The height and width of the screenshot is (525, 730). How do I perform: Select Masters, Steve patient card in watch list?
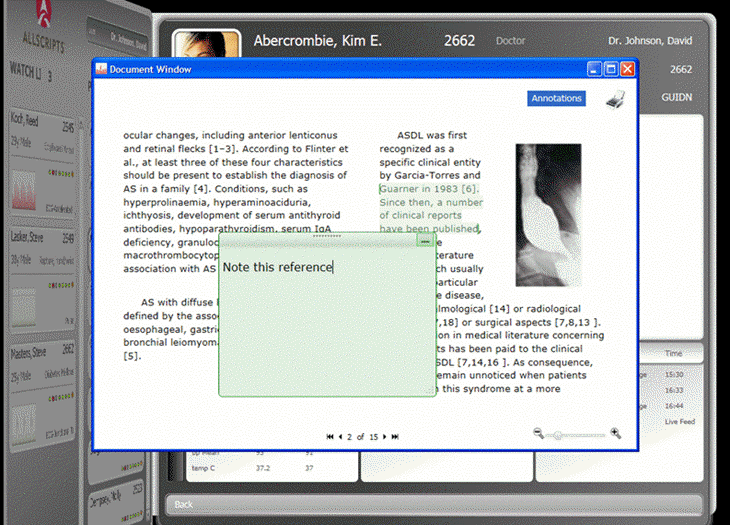point(42,395)
